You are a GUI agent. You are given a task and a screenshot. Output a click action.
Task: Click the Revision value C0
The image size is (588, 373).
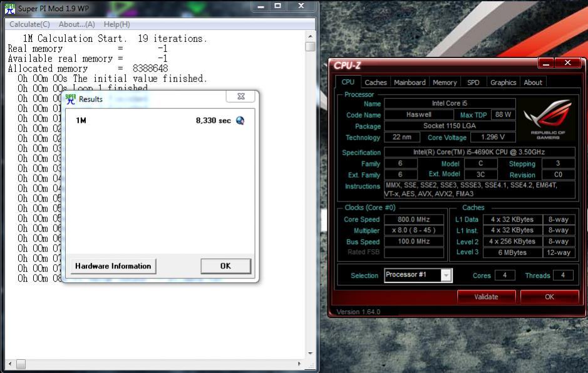click(x=559, y=175)
